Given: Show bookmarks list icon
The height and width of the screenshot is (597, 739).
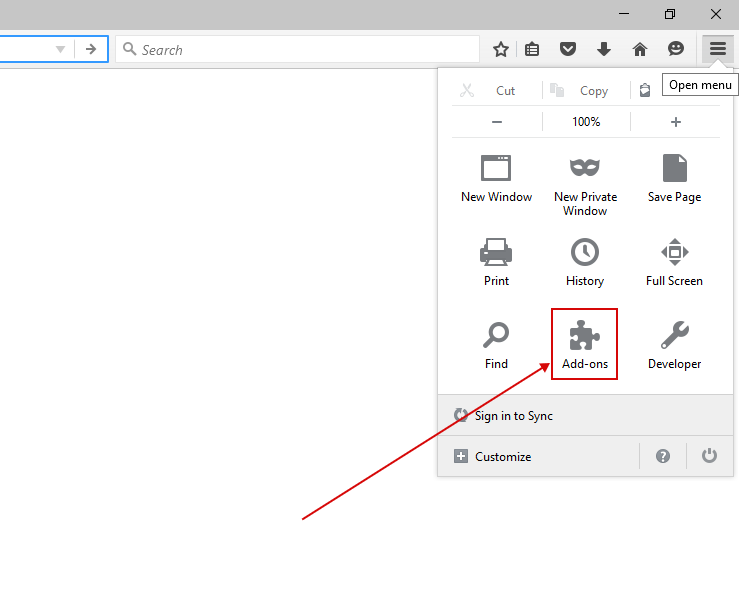Looking at the screenshot, I should pos(532,49).
